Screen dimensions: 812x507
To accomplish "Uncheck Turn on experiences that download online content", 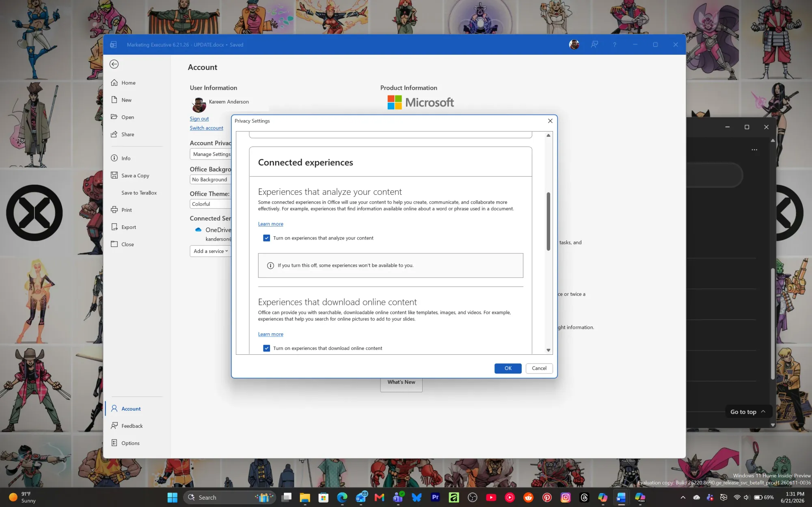I will tap(266, 348).
